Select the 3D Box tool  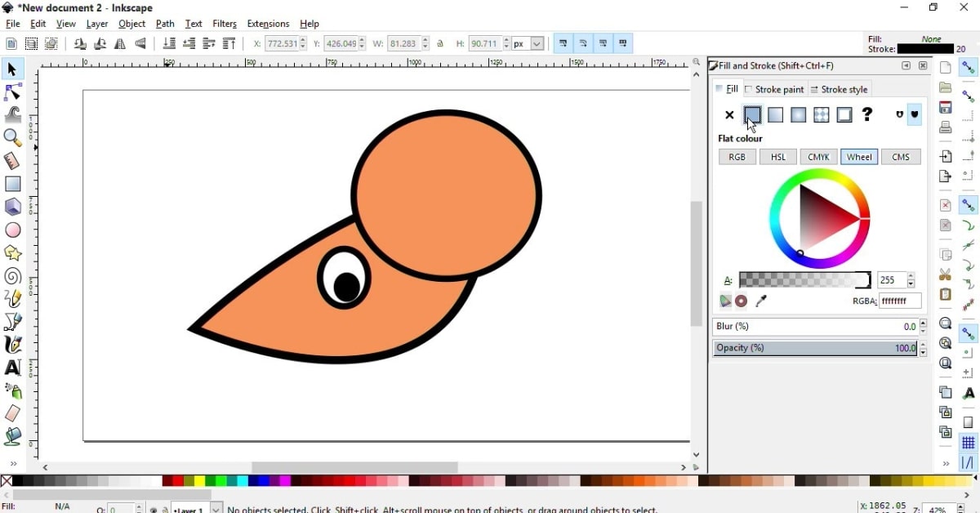click(x=12, y=207)
